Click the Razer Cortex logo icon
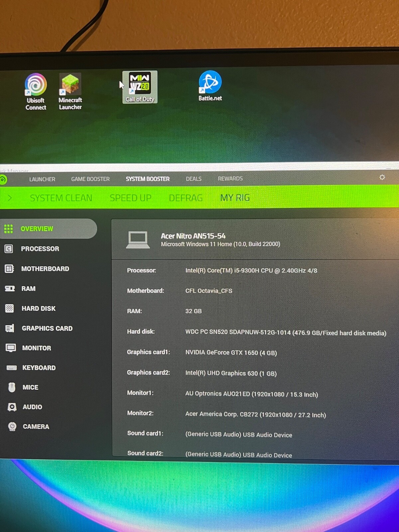Viewport: 399px width, 532px height. click(x=3, y=180)
